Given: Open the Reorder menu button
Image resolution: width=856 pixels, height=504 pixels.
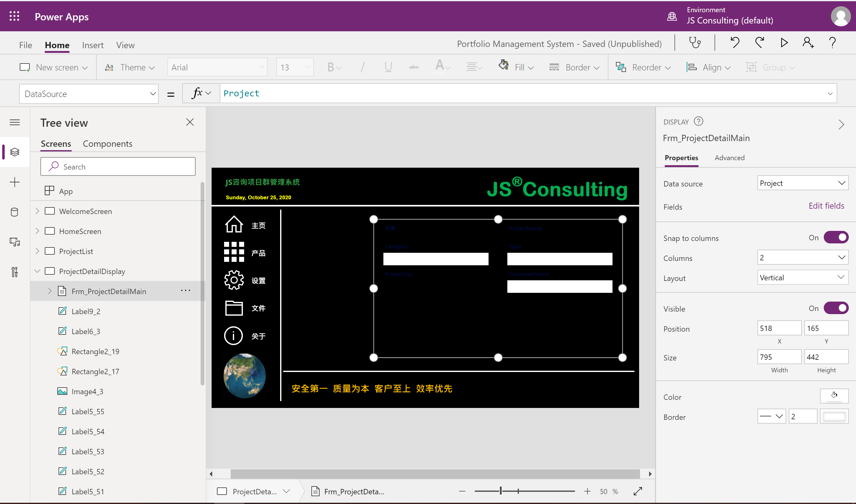Looking at the screenshot, I should [x=643, y=67].
